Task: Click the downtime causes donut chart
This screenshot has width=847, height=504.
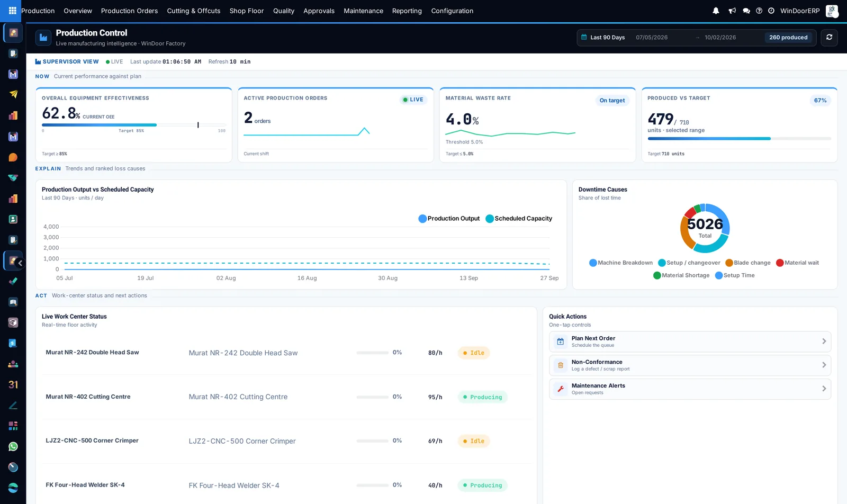Action: 705,228
